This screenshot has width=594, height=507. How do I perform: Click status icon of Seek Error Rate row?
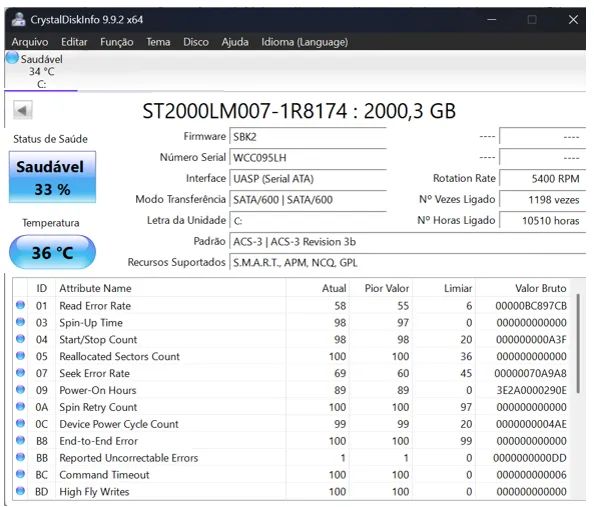pyautogui.click(x=20, y=373)
